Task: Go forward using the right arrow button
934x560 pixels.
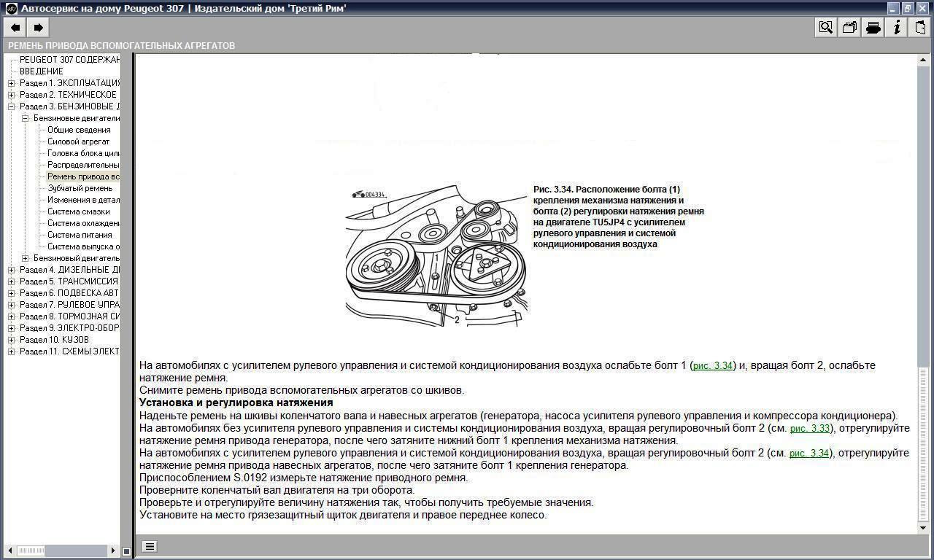Action: point(39,28)
